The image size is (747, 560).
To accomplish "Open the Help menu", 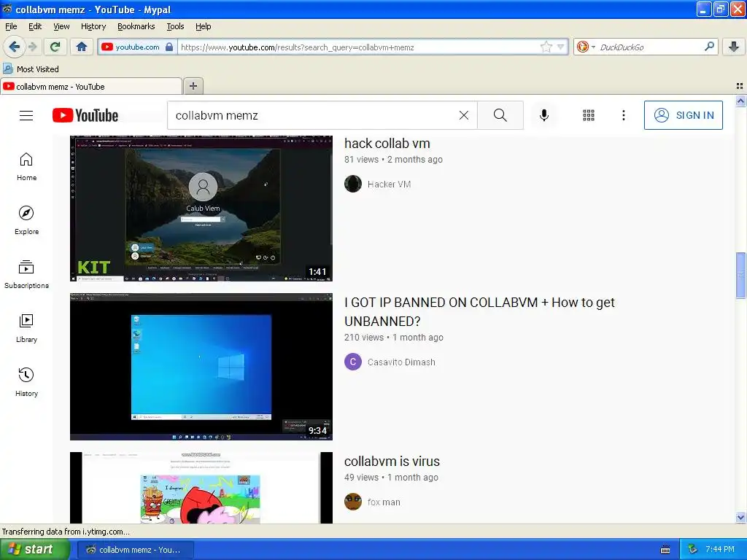I will pyautogui.click(x=203, y=26).
